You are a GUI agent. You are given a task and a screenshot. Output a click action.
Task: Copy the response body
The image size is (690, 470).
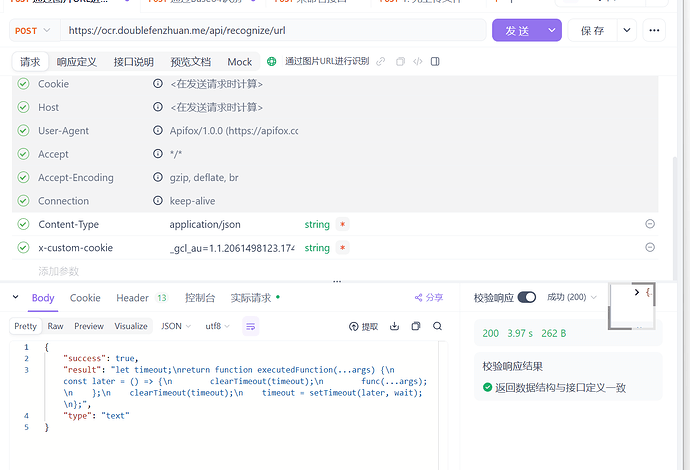tap(416, 326)
